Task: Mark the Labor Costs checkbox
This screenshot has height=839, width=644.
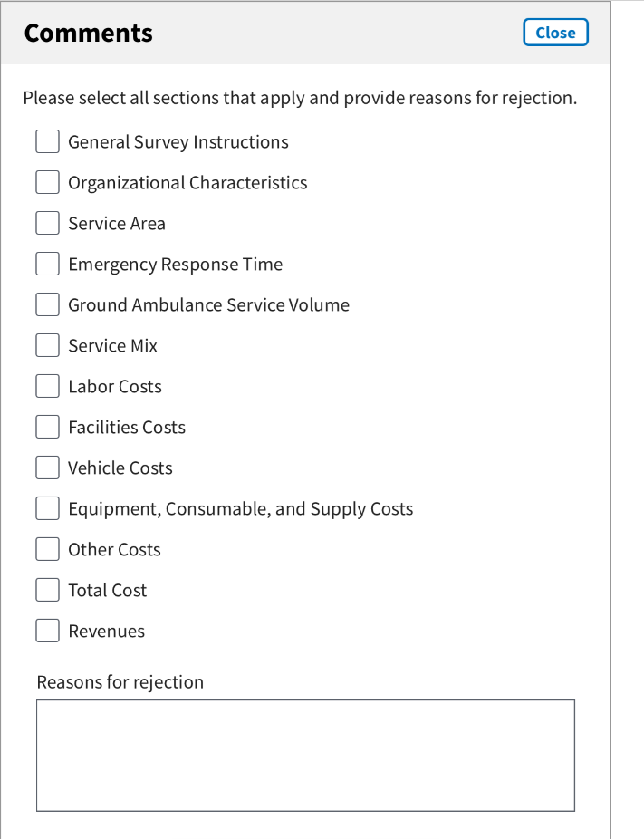Action: 48,387
